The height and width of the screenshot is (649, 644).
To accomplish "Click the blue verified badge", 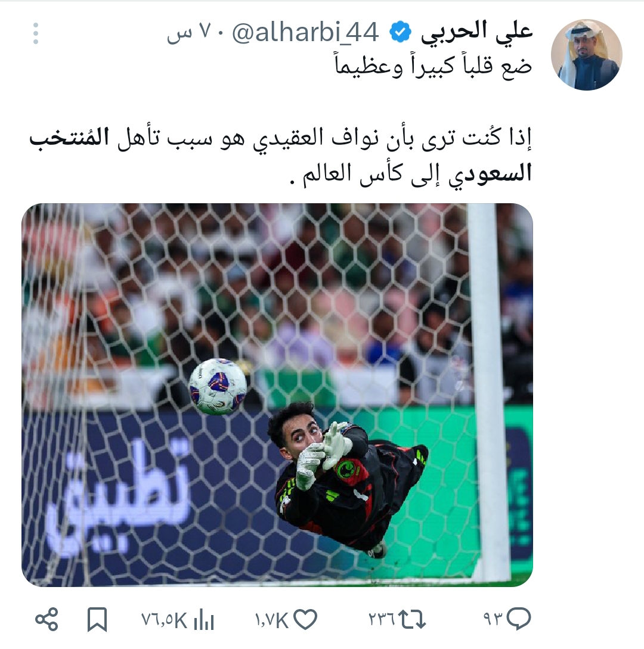I will [400, 33].
